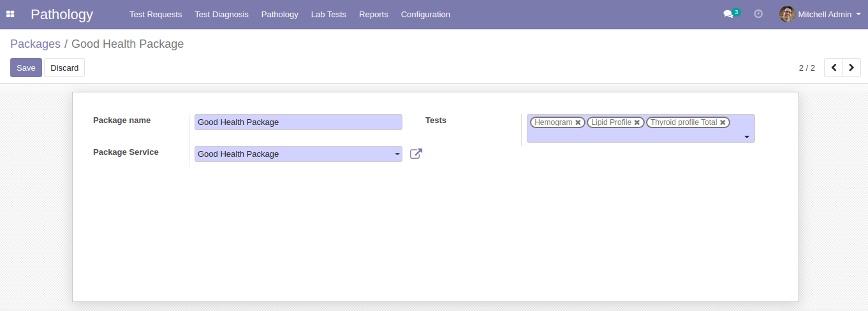868x311 pixels.
Task: Go to next package record
Action: point(851,68)
